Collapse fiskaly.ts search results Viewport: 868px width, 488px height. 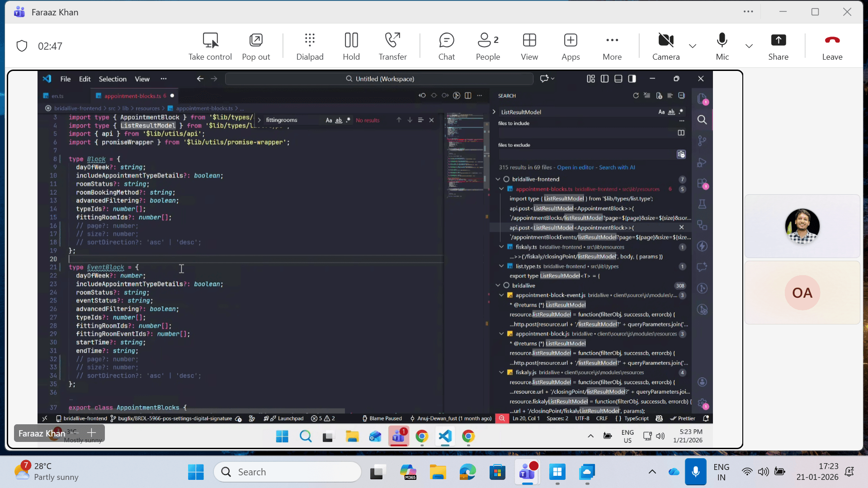(501, 247)
